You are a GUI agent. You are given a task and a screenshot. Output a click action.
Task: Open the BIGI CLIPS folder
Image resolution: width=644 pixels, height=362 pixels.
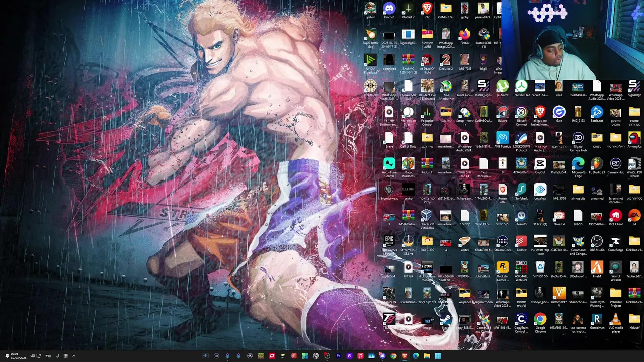tap(427, 244)
